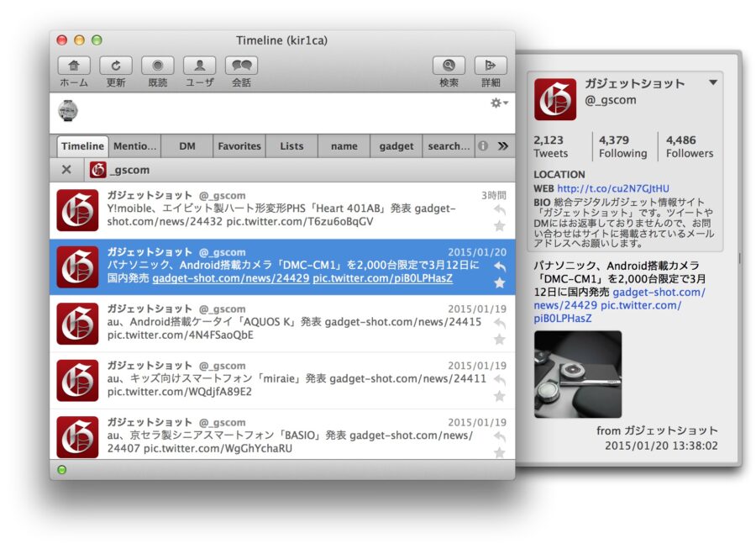Switch to the Lists tab
Viewport: 756px width, 549px height.
point(291,146)
